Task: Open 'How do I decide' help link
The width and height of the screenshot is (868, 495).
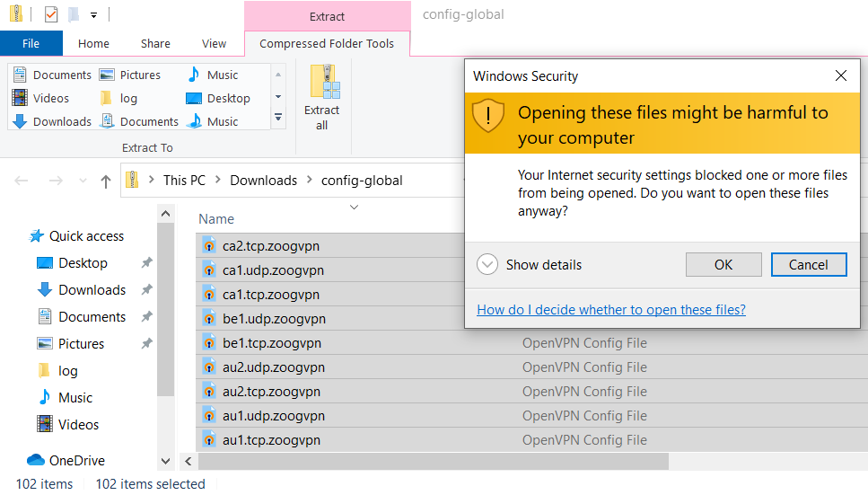Action: click(610, 310)
